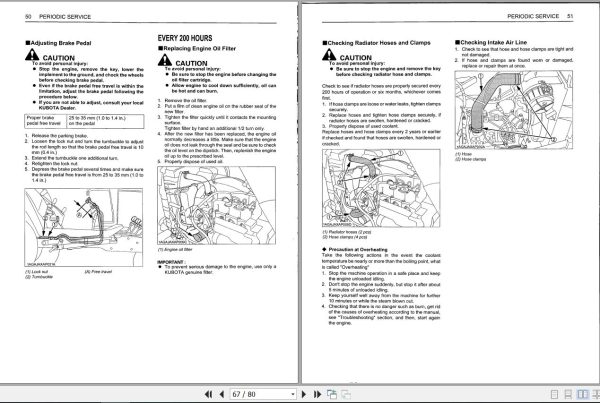Click the 'Adjusting Brake Pedal' heading
This screenshot has height=403, width=600.
coord(58,43)
